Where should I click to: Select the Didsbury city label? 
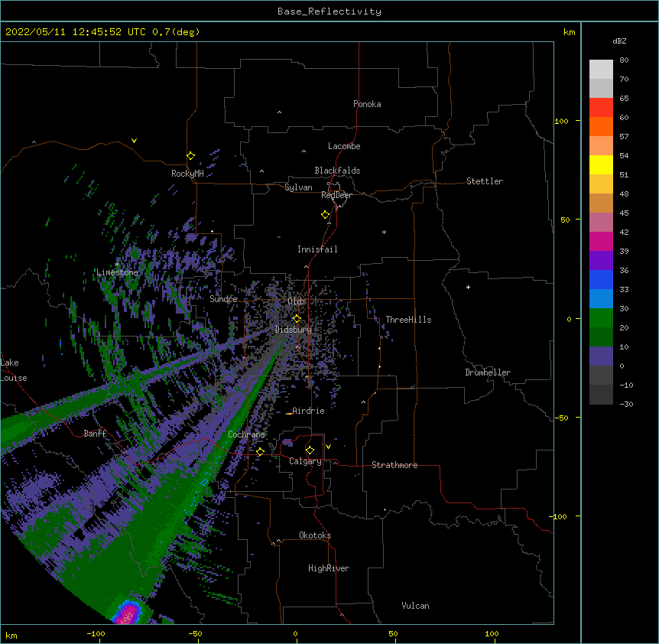(x=294, y=330)
